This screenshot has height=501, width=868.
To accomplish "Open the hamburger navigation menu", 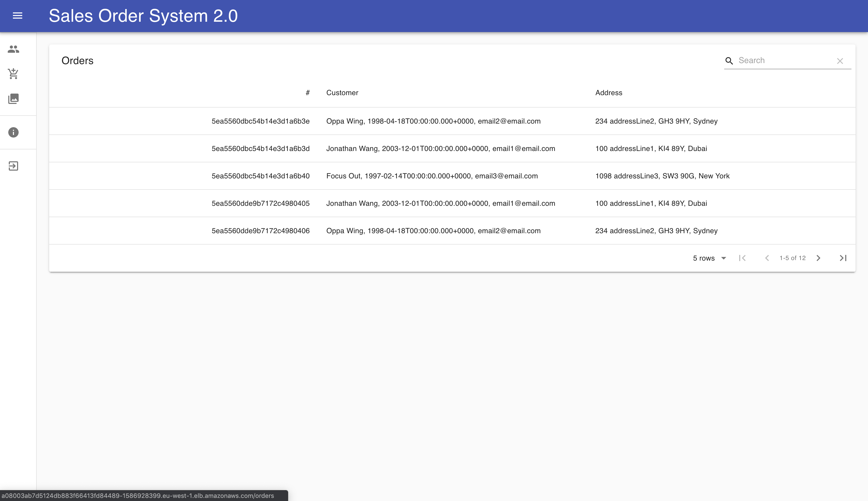I will point(18,16).
